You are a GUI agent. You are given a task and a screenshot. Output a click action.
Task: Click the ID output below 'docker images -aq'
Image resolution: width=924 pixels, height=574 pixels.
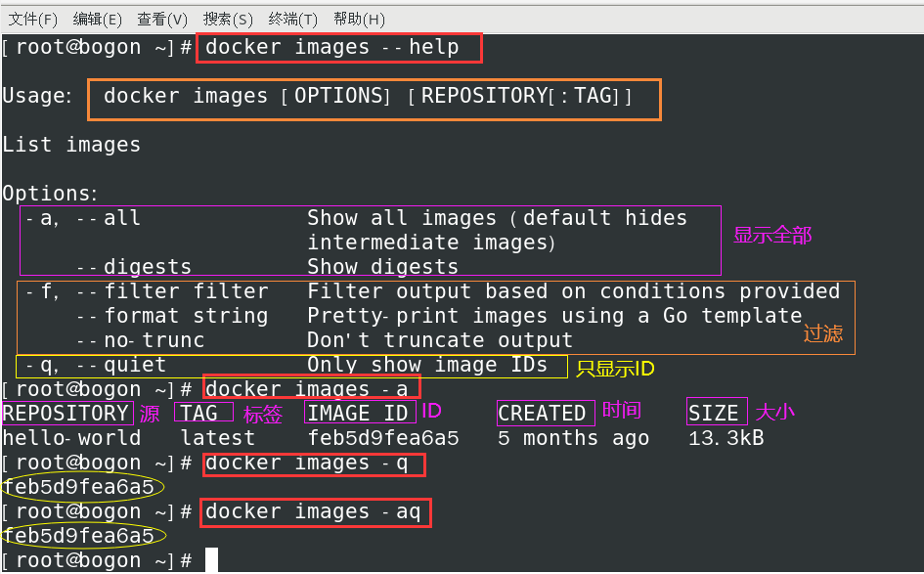coord(78,536)
